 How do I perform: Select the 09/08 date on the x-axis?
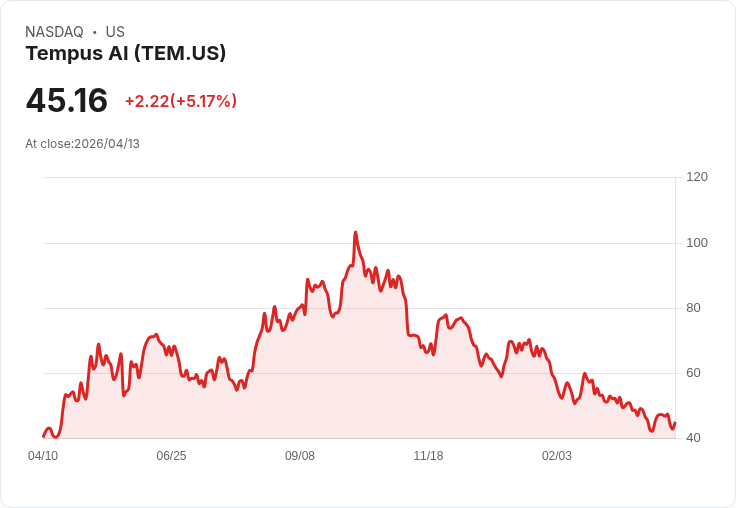[300, 456]
